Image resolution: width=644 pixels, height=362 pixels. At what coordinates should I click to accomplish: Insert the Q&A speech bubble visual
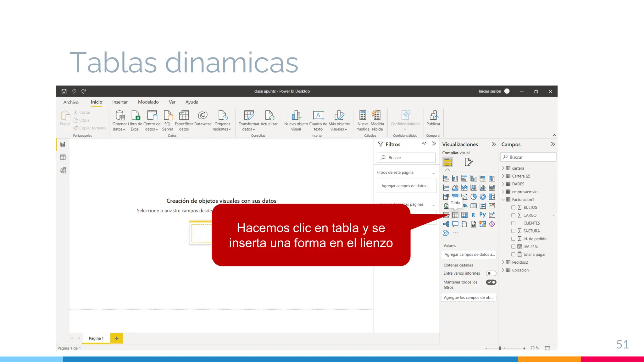tap(455, 224)
